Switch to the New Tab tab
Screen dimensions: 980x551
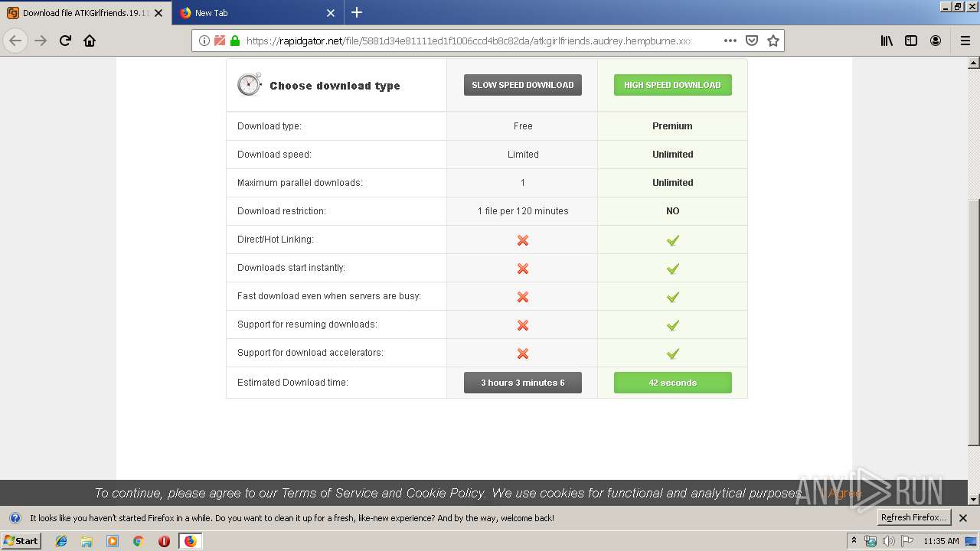tap(258, 13)
